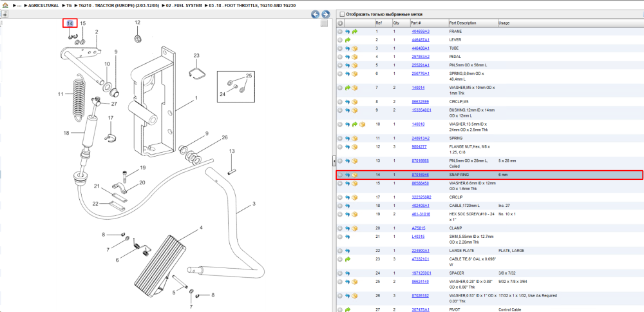Open 02 - FUEL SYSTEM breadcrumb
Image resolution: width=644 pixels, height=312 pixels.
point(184,6)
